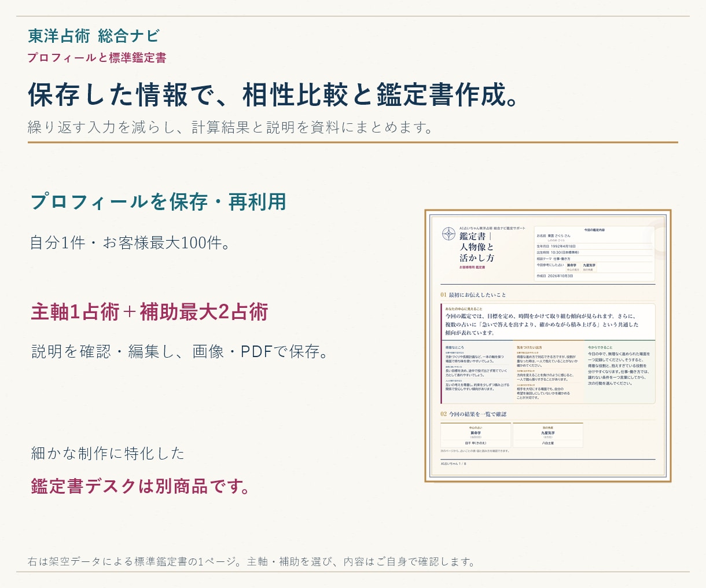Viewport: 706px width, 588px height.
Task: Click the text 説明を確認・編集し、画像・PDFで保存。
Action: point(180,351)
